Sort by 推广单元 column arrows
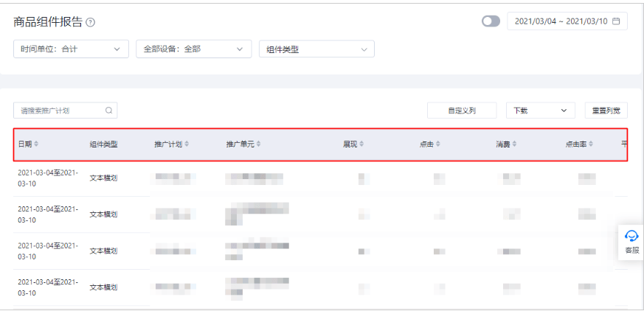Viewport: 644px width, 311px height. 259,144
